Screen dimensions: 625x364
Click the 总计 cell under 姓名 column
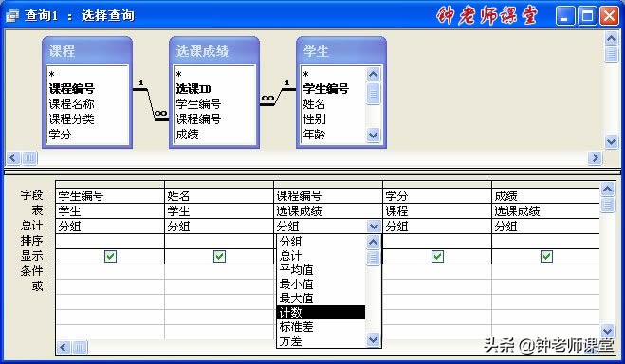pos(219,227)
